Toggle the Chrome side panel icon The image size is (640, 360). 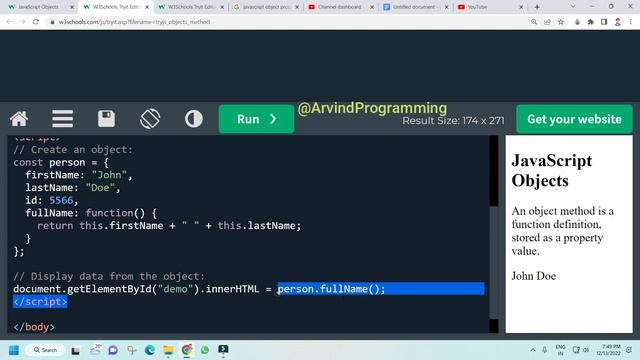point(604,22)
